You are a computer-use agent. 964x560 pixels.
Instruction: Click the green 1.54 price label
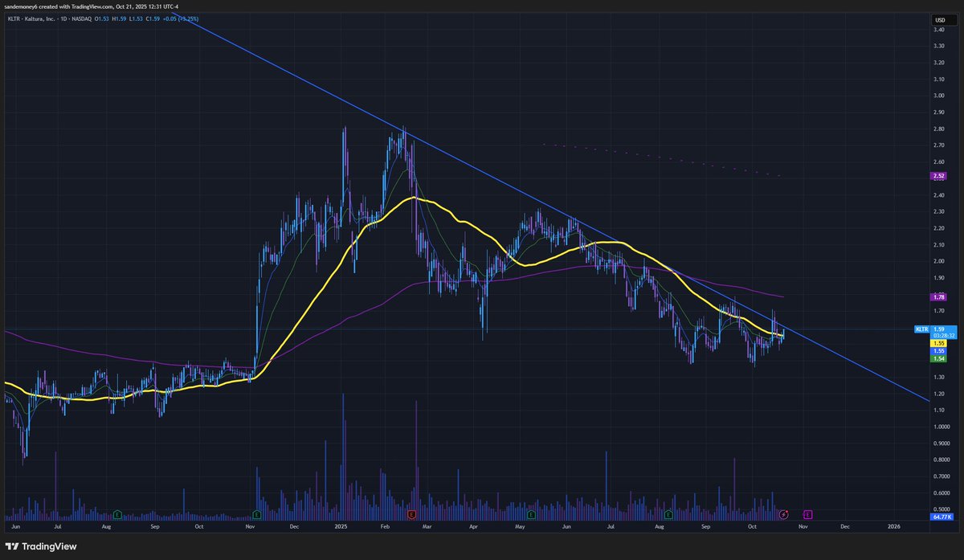[x=937, y=358]
